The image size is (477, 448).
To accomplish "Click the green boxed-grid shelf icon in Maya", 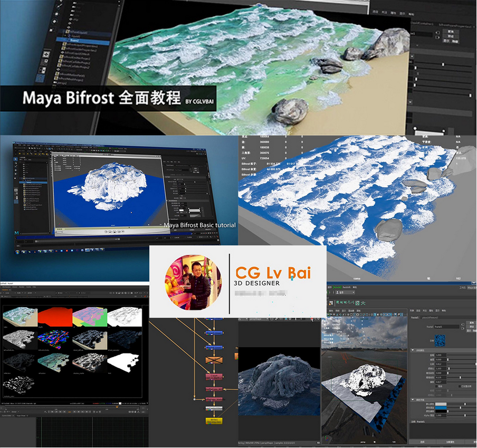I will (x=357, y=303).
